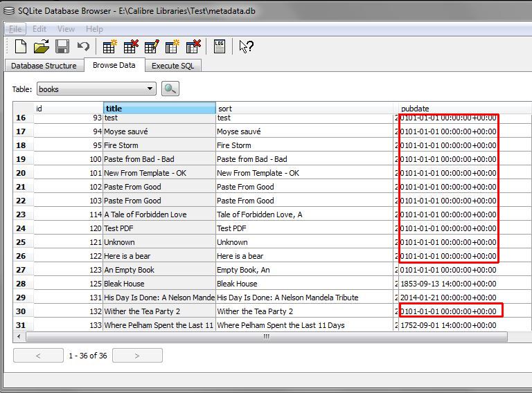Select 'Where Pelham Spent the Last 11 Days' sort cell
This screenshot has width=532, height=393.
click(304, 325)
